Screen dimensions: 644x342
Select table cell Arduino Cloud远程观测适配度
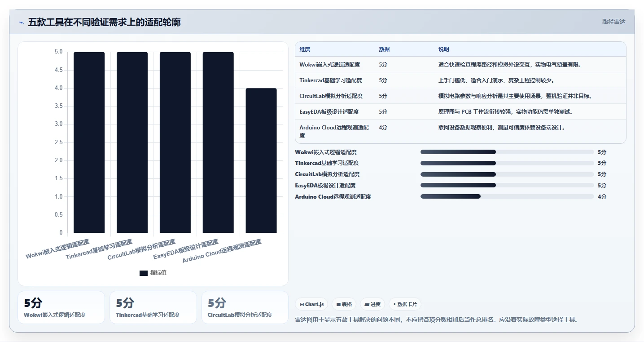334,131
